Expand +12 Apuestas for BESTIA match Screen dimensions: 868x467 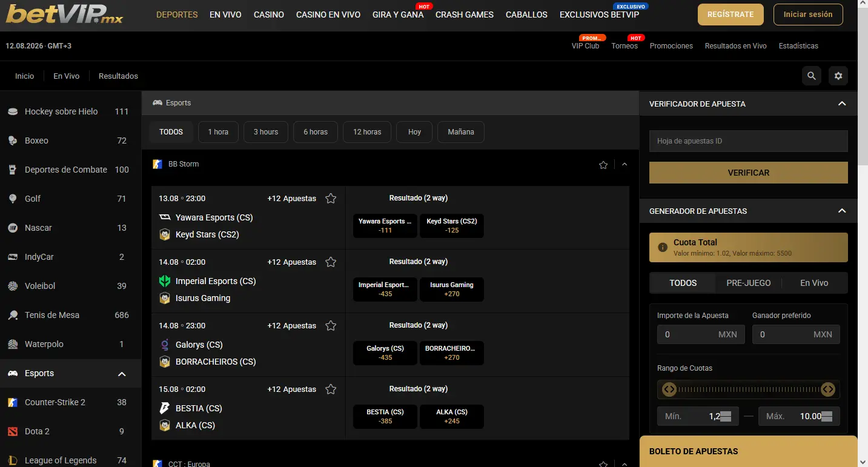click(x=292, y=389)
